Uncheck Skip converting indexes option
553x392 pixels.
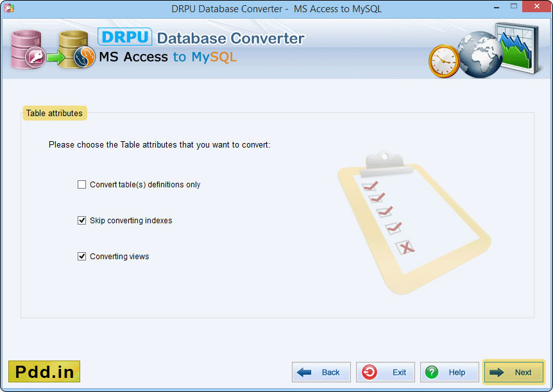coord(82,221)
